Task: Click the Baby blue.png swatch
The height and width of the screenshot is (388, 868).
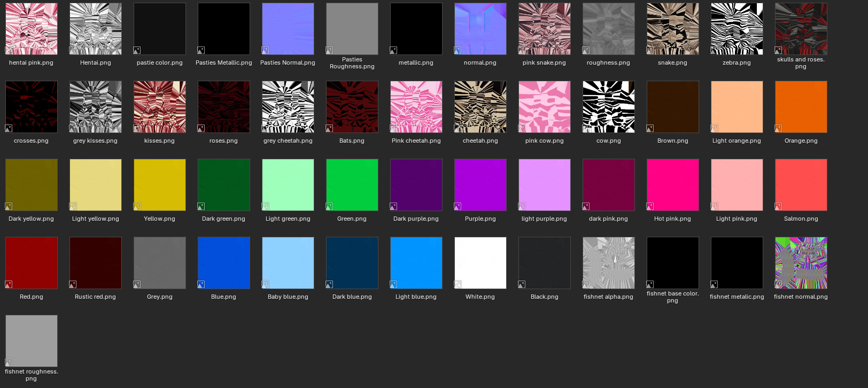Action: [288, 263]
